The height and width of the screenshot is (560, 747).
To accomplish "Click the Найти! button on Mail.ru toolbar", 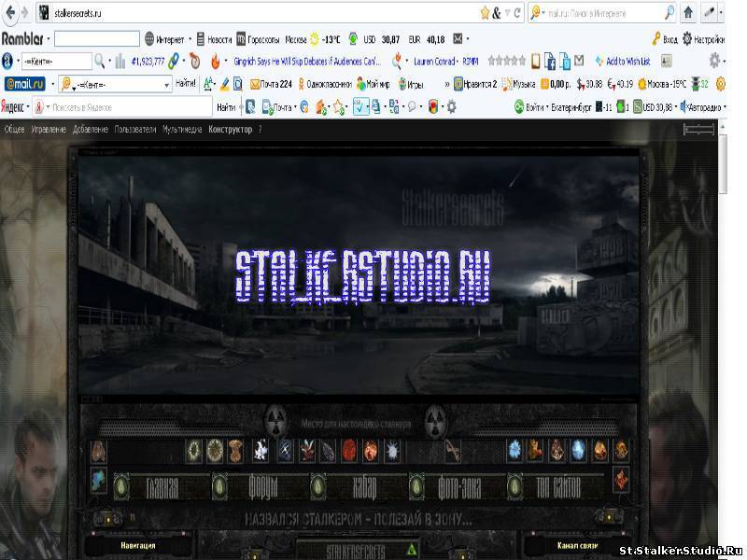I will click(185, 84).
